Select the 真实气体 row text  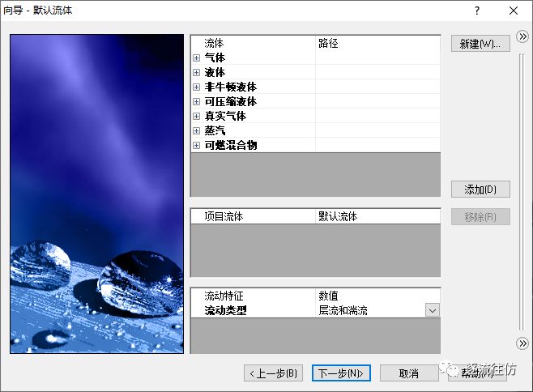coord(225,117)
